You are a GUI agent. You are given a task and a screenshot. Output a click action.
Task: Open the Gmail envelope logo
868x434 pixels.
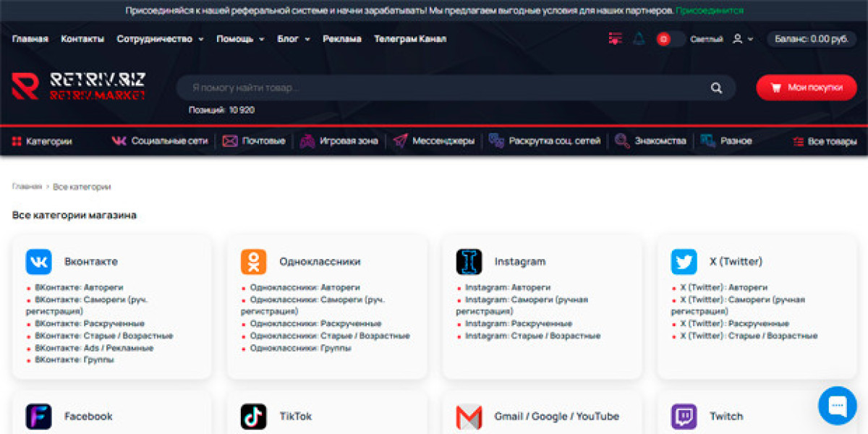point(469,417)
